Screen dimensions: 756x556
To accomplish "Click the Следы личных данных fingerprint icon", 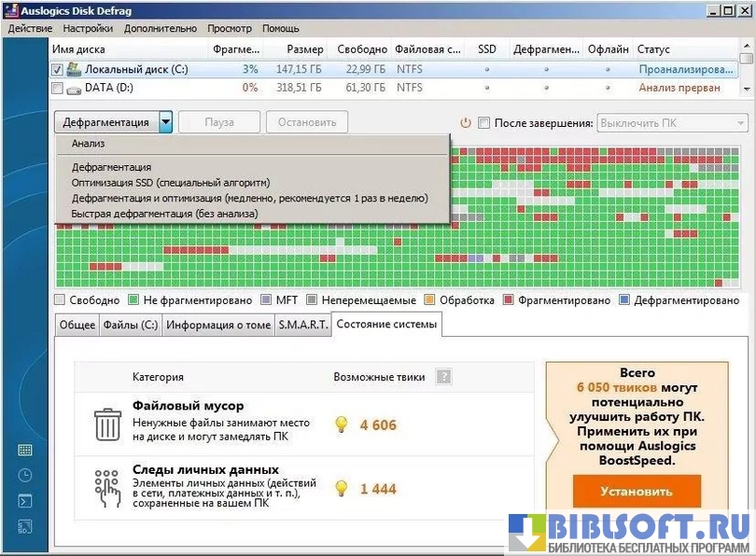I will 108,487.
